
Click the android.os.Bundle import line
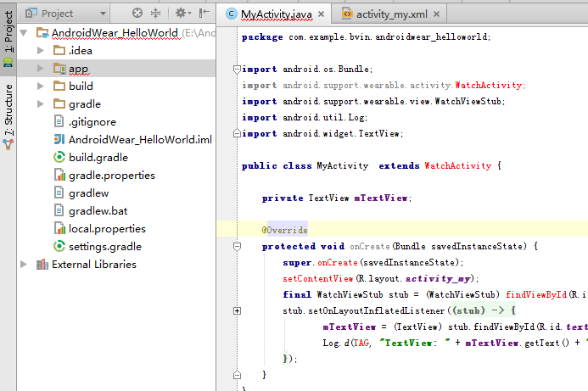pos(307,69)
